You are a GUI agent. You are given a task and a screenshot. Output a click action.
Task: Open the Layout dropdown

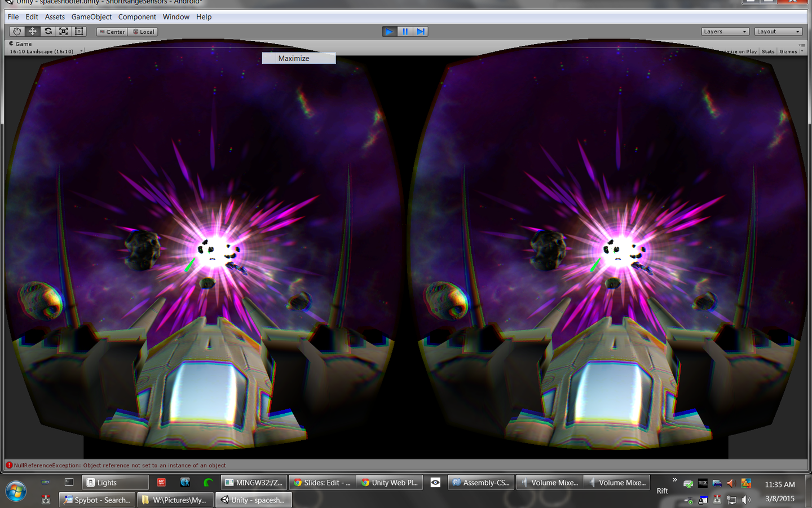[x=778, y=32]
